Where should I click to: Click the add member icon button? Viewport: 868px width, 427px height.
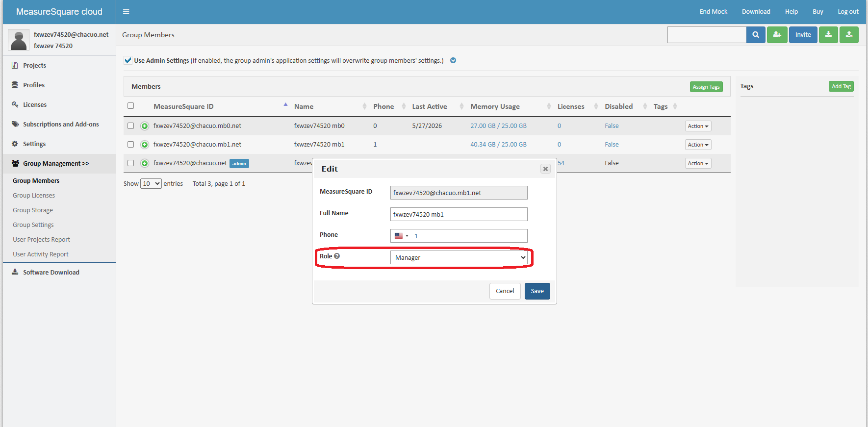(x=777, y=35)
